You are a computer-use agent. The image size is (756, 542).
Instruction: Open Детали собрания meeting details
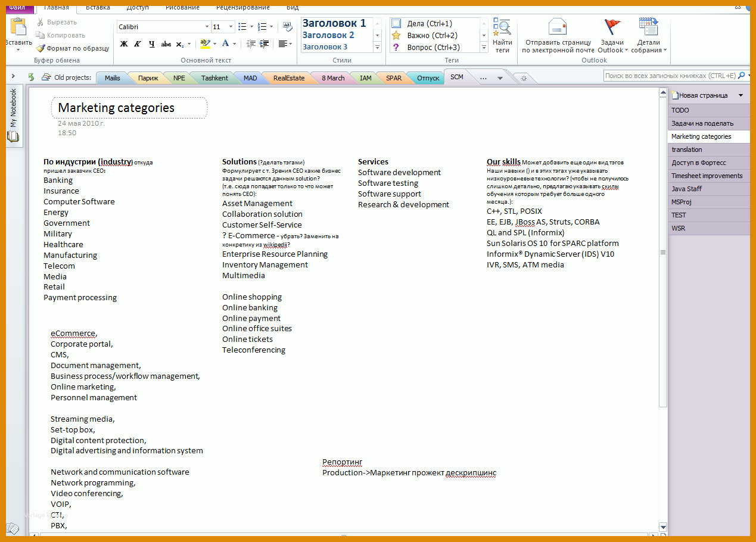point(648,35)
